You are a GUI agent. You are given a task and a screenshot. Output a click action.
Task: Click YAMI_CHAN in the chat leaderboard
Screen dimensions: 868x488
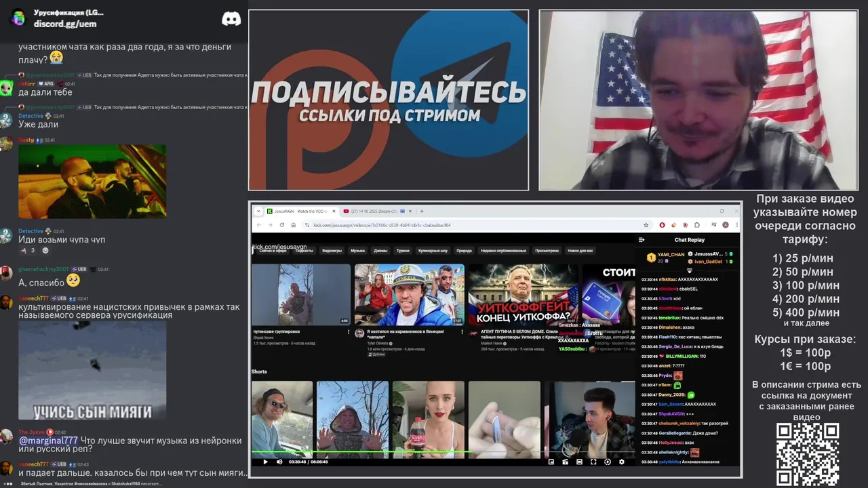tap(671, 255)
